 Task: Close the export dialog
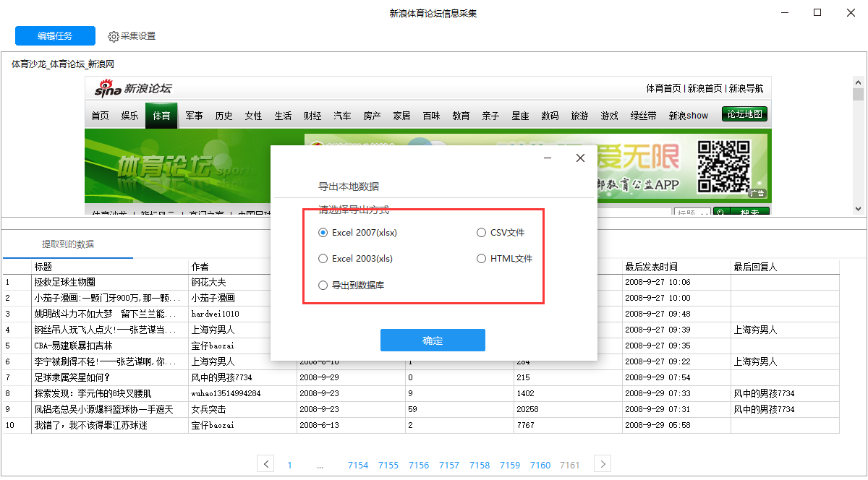580,158
